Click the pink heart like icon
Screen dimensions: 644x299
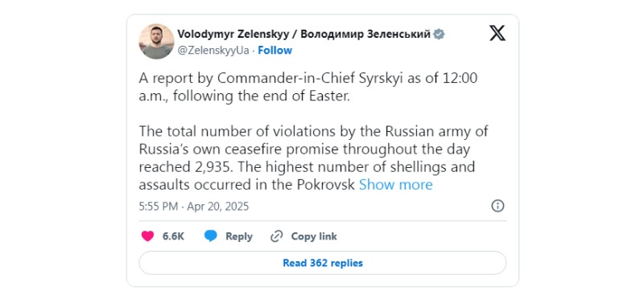[x=147, y=236]
